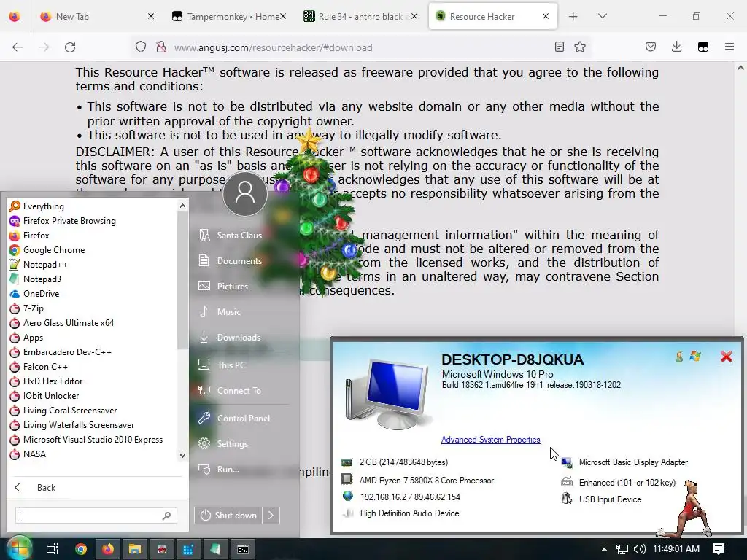Image resolution: width=747 pixels, height=560 pixels.
Task: Select Connect To in start menu
Action: pos(230,391)
